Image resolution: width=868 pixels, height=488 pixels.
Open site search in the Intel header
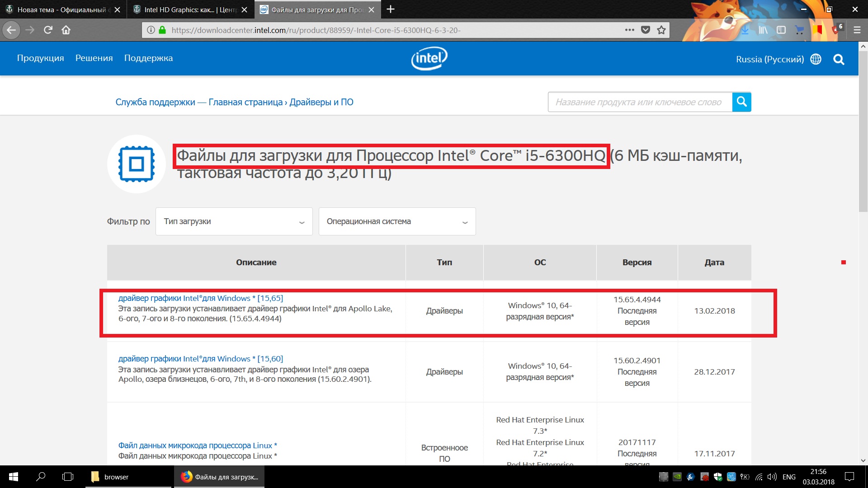(x=839, y=59)
